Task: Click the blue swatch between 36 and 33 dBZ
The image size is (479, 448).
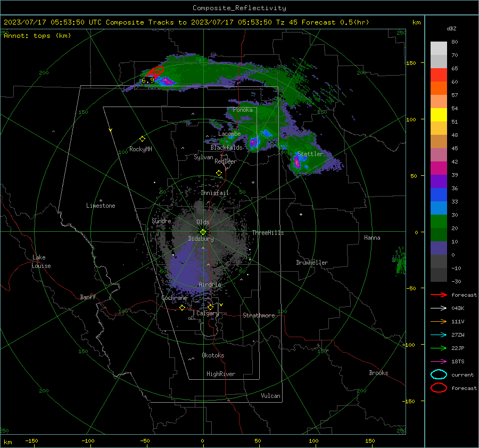Action: 439,195
